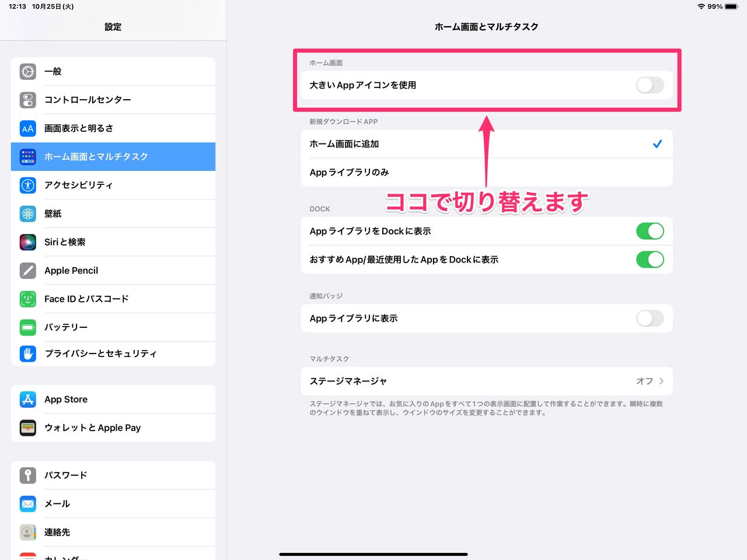Tap the ホーム画面とマルチタスク page title

click(487, 27)
